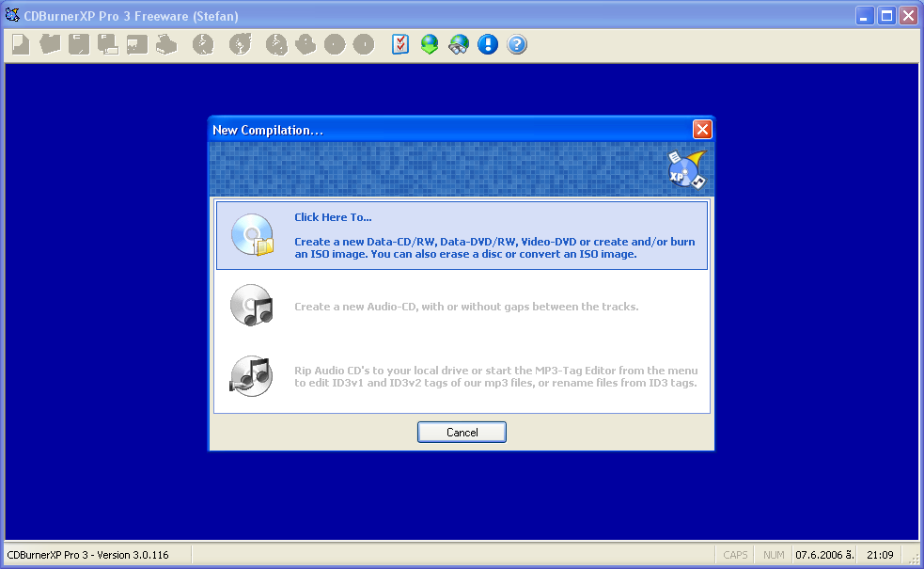The height and width of the screenshot is (569, 924).
Task: Click the grayed-out open folder toolbar icon
Action: pos(50,44)
